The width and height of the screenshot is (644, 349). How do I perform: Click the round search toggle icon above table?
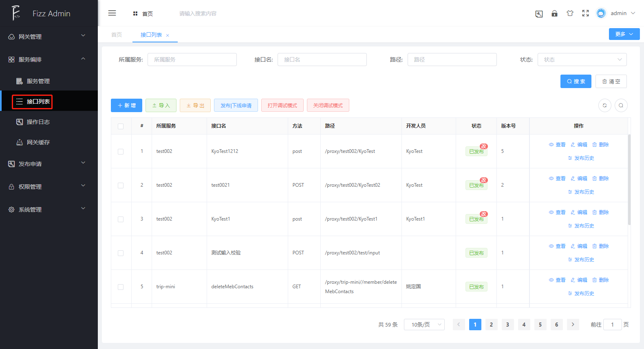coord(621,105)
